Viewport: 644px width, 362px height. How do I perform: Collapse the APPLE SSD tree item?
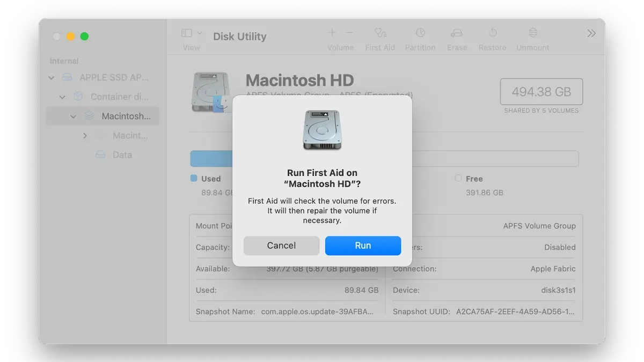[52, 78]
